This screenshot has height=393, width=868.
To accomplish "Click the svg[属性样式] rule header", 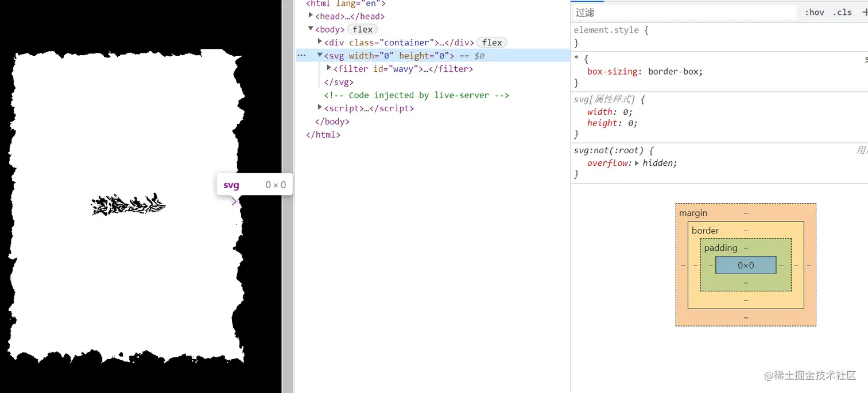I will (605, 99).
